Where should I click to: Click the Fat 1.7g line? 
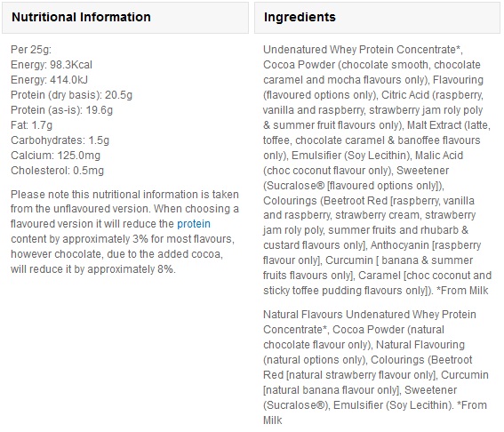[31, 125]
